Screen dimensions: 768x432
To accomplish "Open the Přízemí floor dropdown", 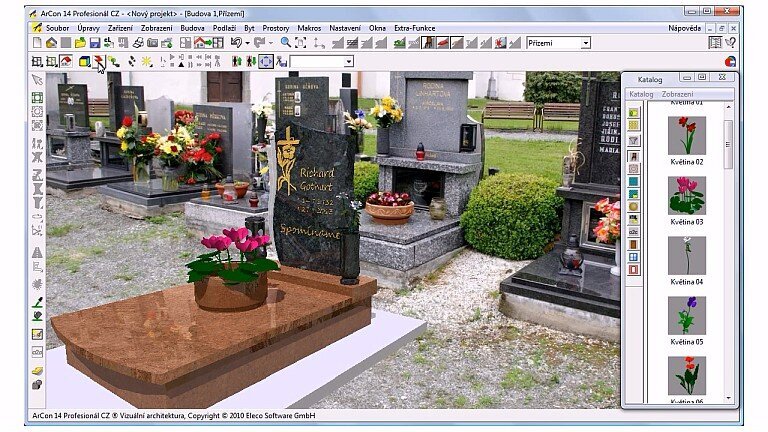I will (586, 43).
